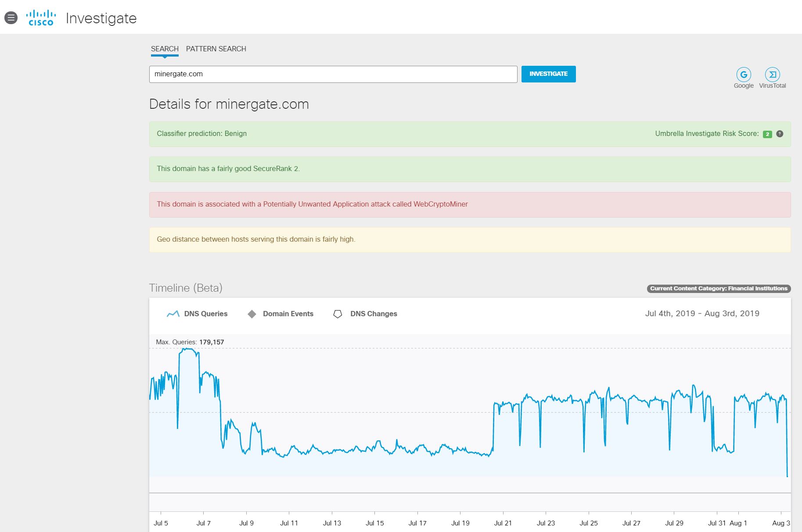
Task: Open VirusTotal lookup icon
Action: [x=772, y=75]
